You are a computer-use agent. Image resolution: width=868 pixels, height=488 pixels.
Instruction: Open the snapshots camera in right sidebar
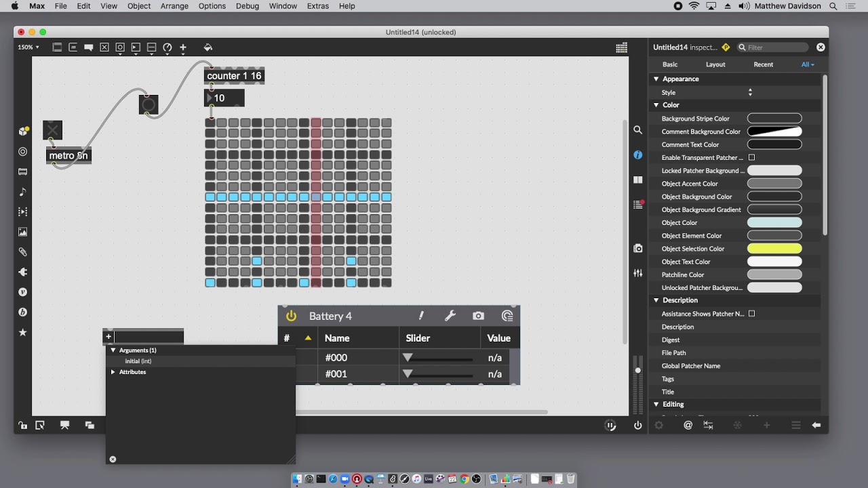[637, 249]
